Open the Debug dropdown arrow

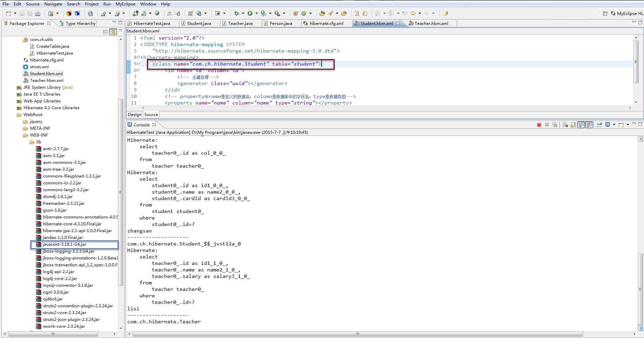coord(243,13)
